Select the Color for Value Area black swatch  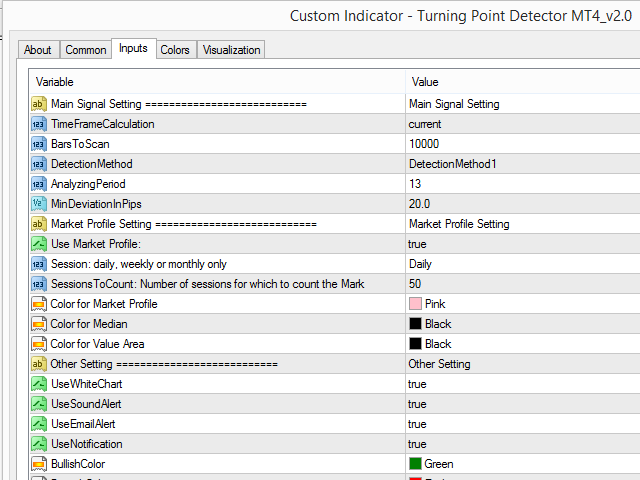tap(415, 344)
